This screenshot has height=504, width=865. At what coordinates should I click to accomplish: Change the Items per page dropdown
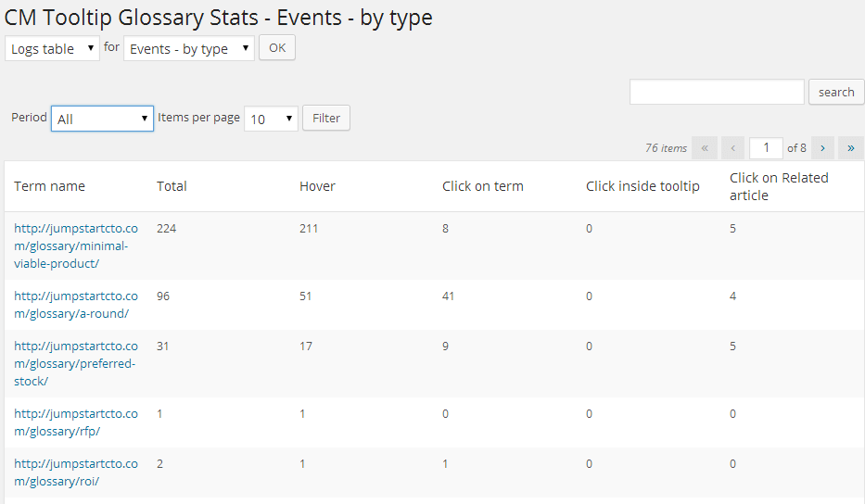pos(271,119)
